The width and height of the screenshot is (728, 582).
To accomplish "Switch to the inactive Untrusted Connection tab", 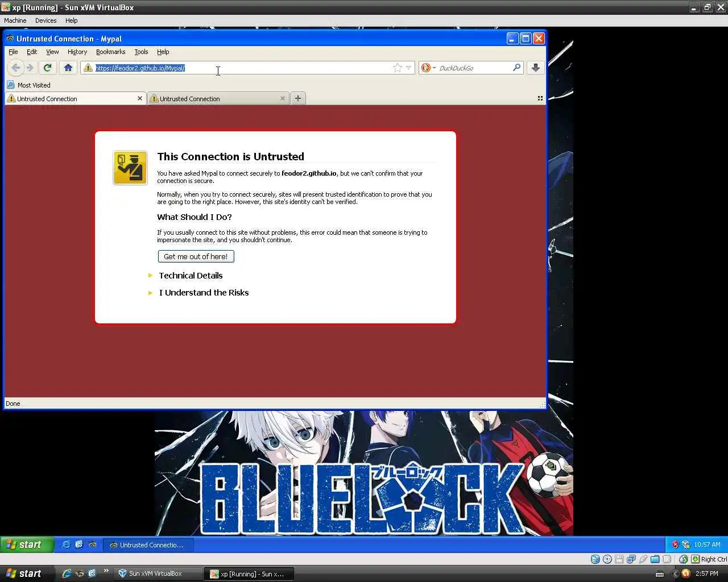I will point(218,98).
